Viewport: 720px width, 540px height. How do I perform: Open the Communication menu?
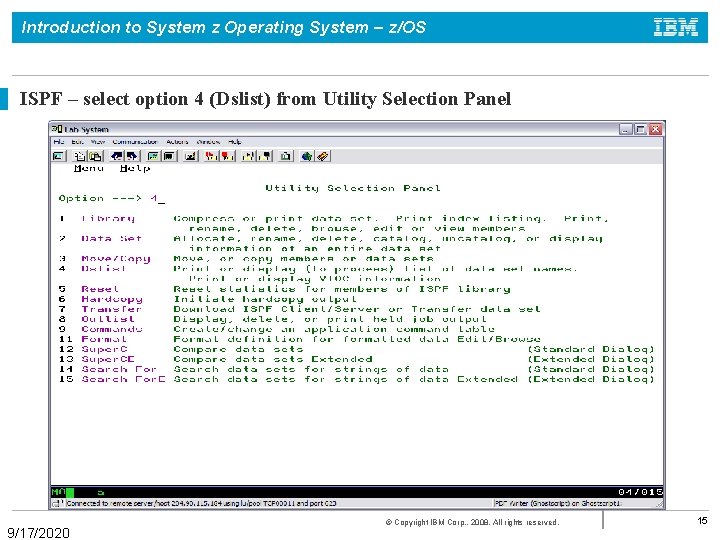coord(135,142)
